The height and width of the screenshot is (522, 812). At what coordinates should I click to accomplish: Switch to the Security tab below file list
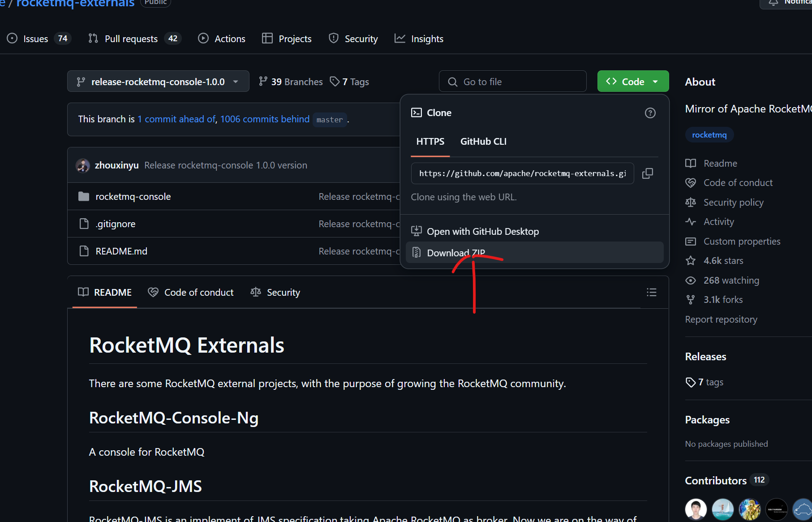tap(275, 292)
